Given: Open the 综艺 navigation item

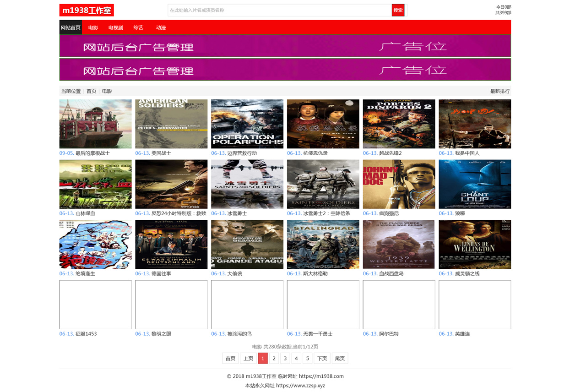Looking at the screenshot, I should tap(138, 27).
